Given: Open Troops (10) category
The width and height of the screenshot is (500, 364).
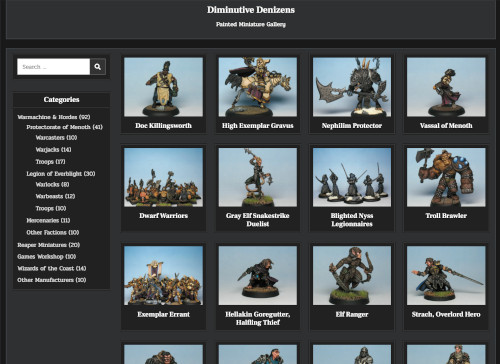Looking at the screenshot, I should tap(51, 208).
